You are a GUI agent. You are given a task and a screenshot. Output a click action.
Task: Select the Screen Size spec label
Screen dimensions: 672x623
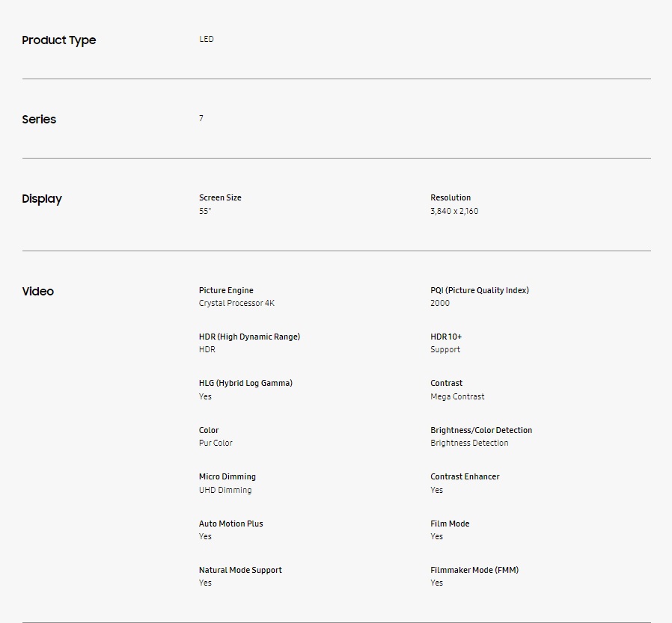coord(220,198)
